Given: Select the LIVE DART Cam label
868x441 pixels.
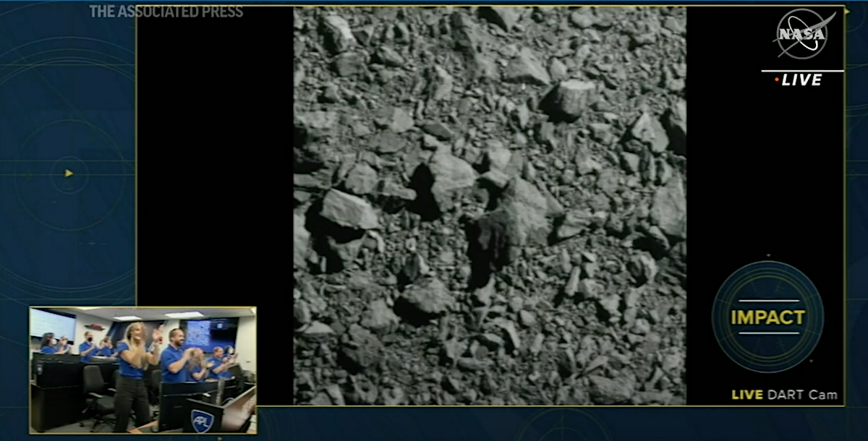Looking at the screenshot, I should click(x=784, y=395).
